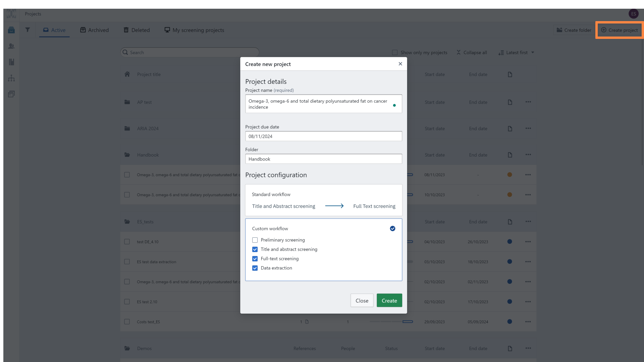Open the Latest first sort dropdown
This screenshot has height=362, width=644.
pos(516,53)
